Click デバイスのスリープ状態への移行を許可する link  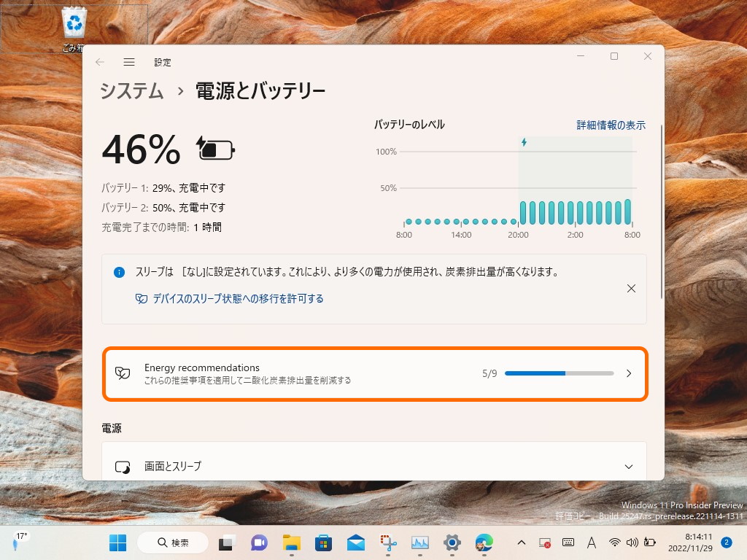pos(231,299)
